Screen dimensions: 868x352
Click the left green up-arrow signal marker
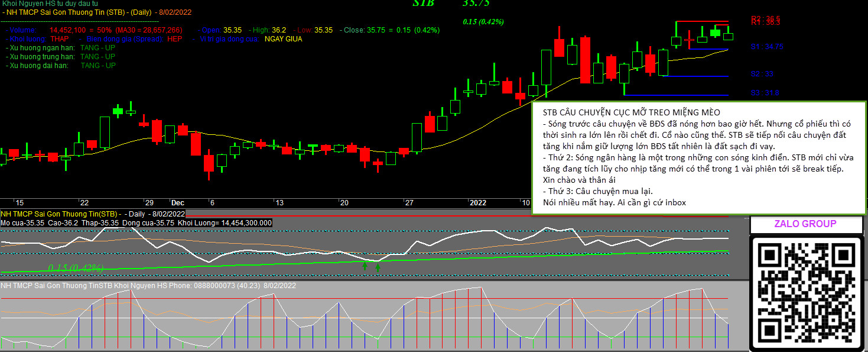coord(365,267)
